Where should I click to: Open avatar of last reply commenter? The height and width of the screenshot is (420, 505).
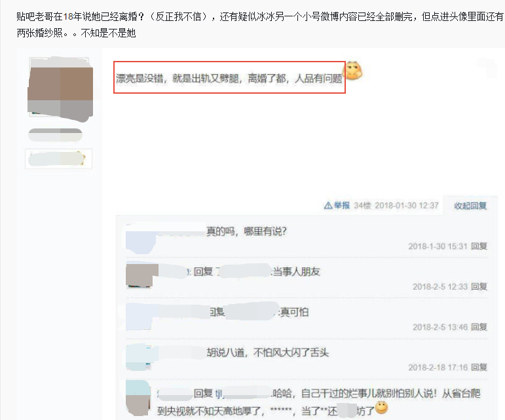point(138,398)
